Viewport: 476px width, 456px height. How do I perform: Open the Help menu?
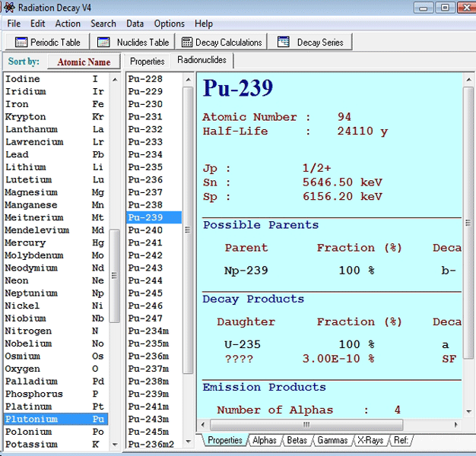[203, 24]
